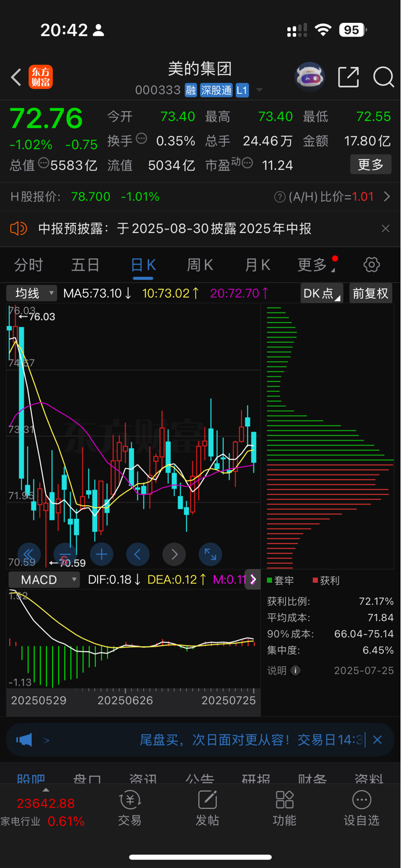The width and height of the screenshot is (401, 868).
Task: Zoom out chart with minus button
Action: [x=65, y=554]
